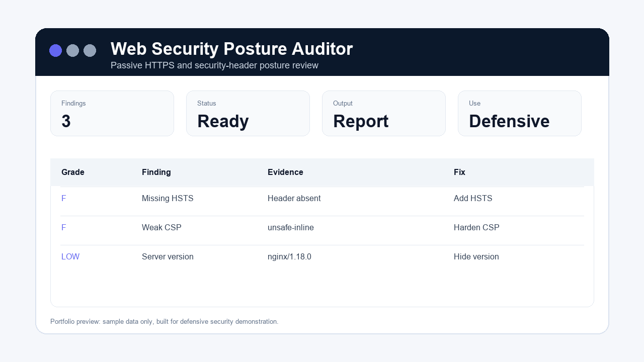The width and height of the screenshot is (644, 362).
Task: Select the Findings count card
Action: point(112,113)
